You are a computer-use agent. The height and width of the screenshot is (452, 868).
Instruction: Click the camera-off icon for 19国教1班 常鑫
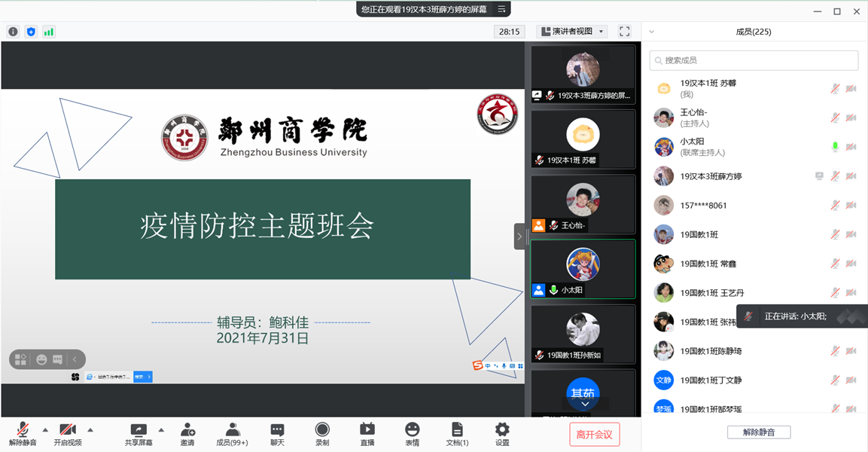click(x=851, y=264)
